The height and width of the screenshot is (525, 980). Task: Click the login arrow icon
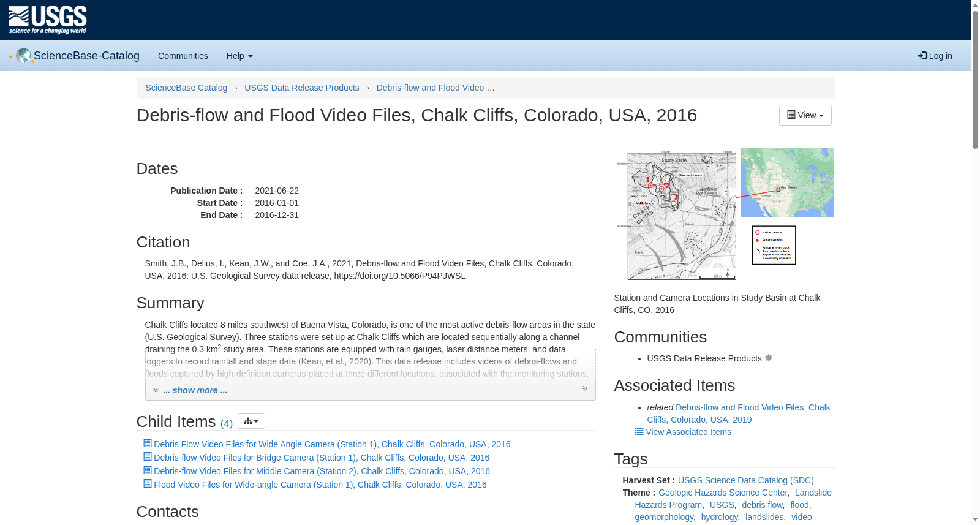[922, 56]
